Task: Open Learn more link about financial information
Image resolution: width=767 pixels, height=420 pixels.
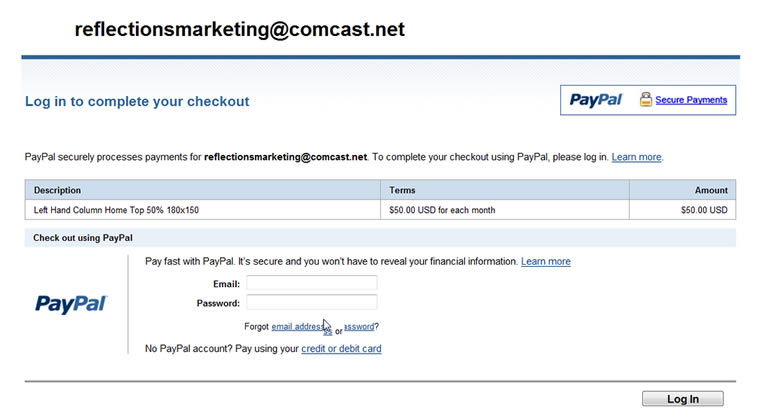Action: (x=545, y=262)
